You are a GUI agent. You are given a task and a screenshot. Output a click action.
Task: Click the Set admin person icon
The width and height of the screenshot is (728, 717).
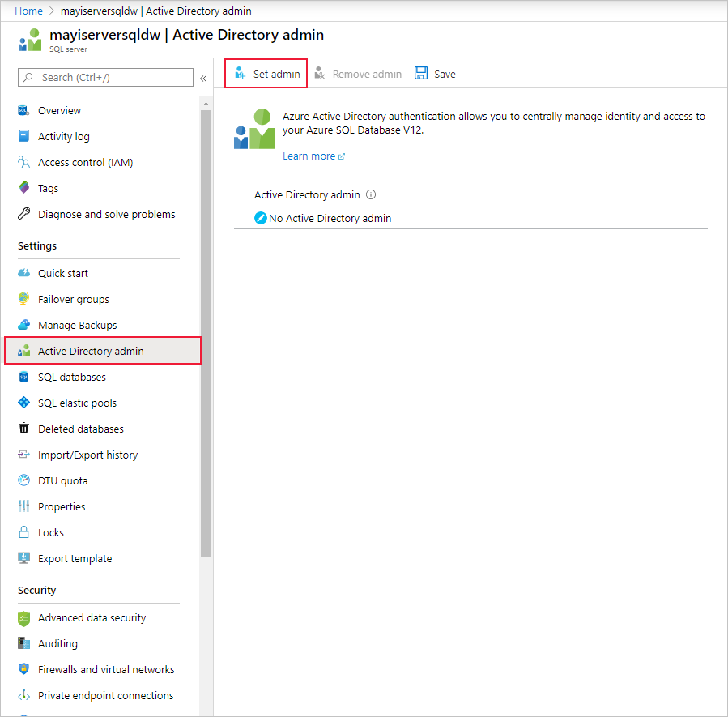coord(240,74)
